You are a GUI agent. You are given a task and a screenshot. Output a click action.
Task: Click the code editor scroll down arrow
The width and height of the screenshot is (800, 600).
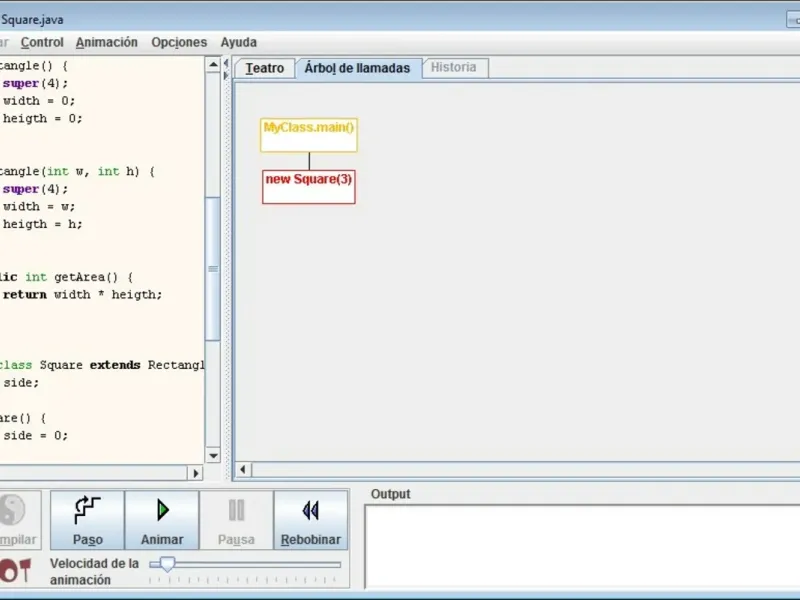(x=213, y=456)
